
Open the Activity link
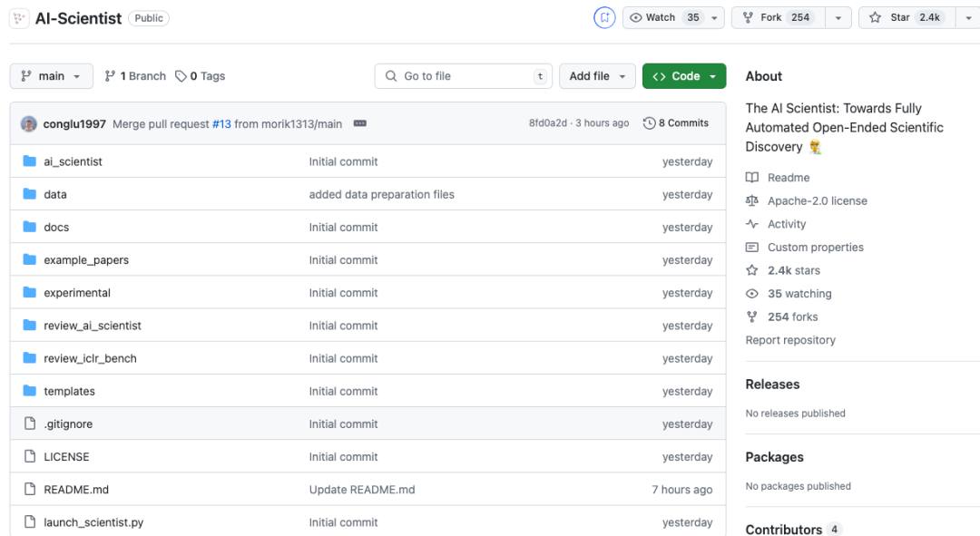(x=787, y=224)
